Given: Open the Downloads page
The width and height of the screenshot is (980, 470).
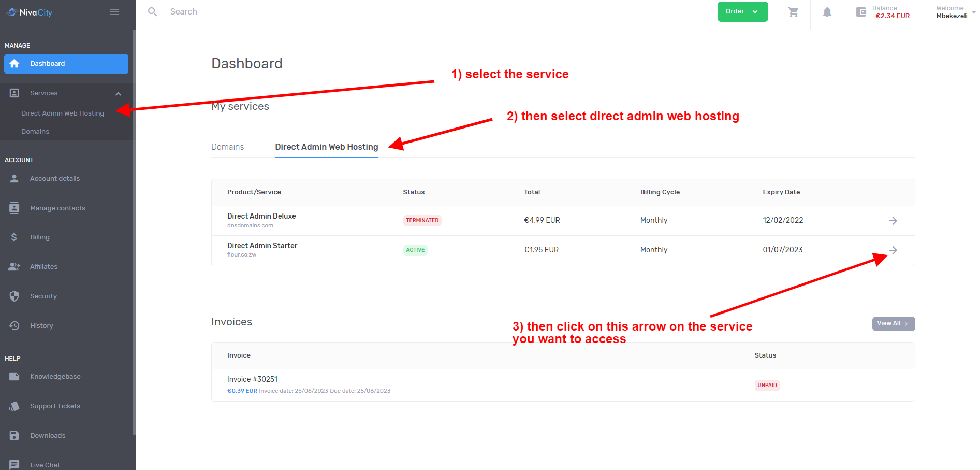Looking at the screenshot, I should pos(48,436).
